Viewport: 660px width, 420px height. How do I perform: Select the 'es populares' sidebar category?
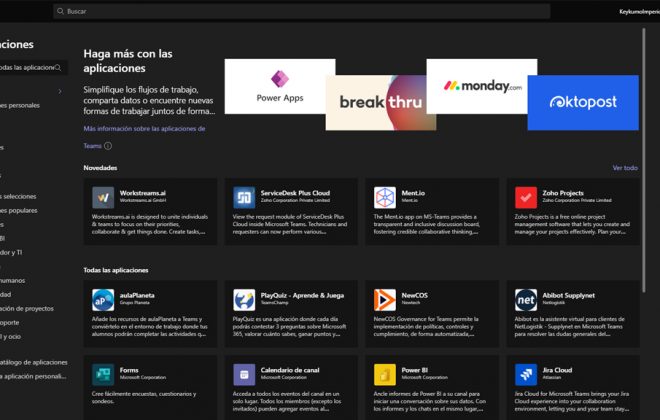pos(19,210)
